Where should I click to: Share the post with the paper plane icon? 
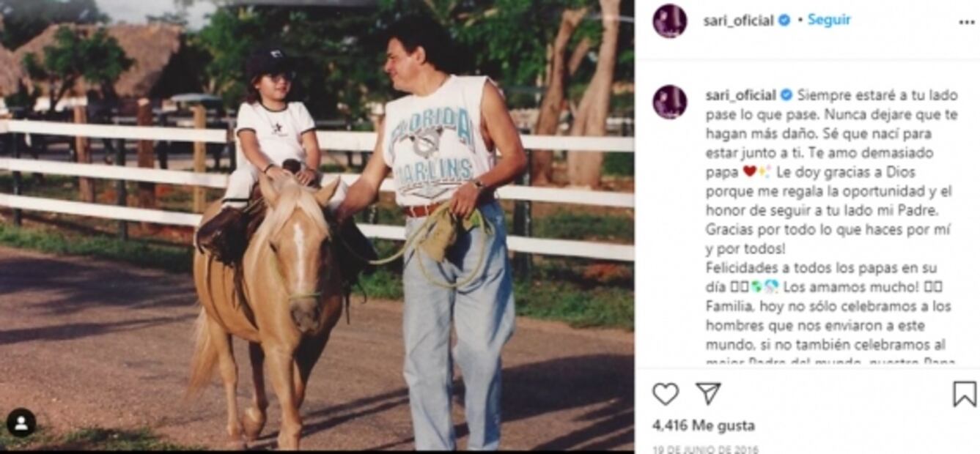(x=707, y=394)
